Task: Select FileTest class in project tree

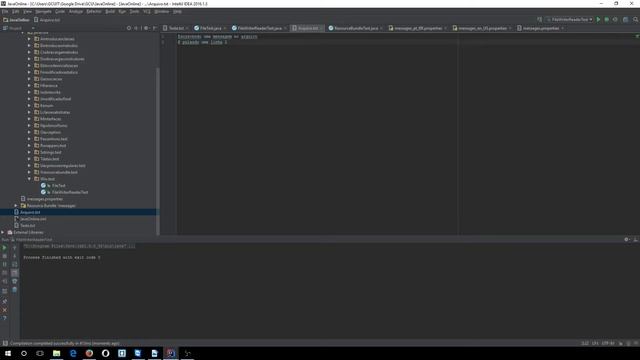Action: point(58,186)
